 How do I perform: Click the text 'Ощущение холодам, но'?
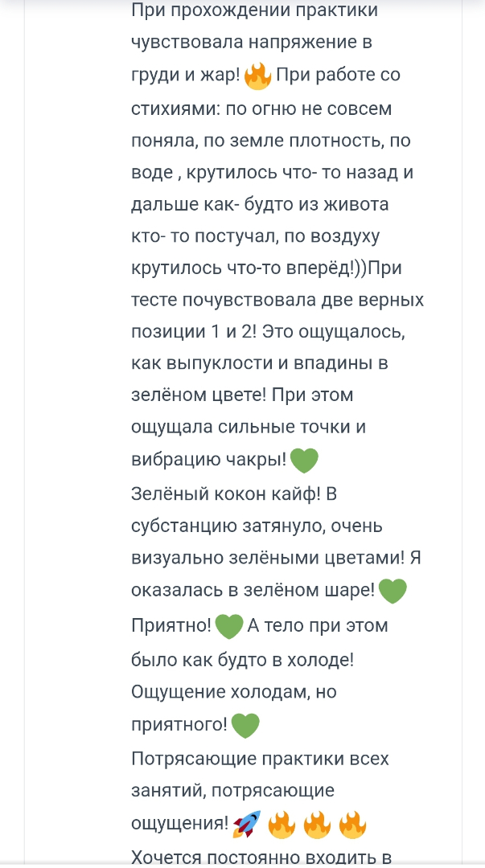pyautogui.click(x=234, y=692)
